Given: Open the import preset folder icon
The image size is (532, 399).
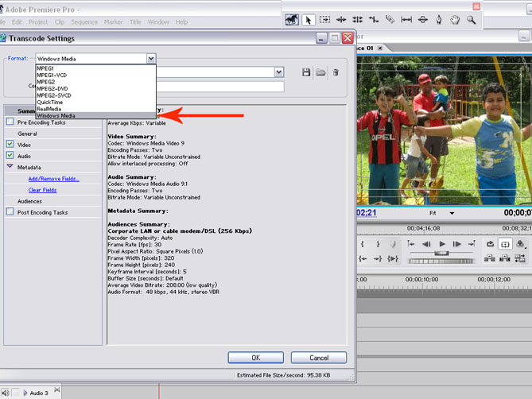Looking at the screenshot, I should tap(320, 72).
